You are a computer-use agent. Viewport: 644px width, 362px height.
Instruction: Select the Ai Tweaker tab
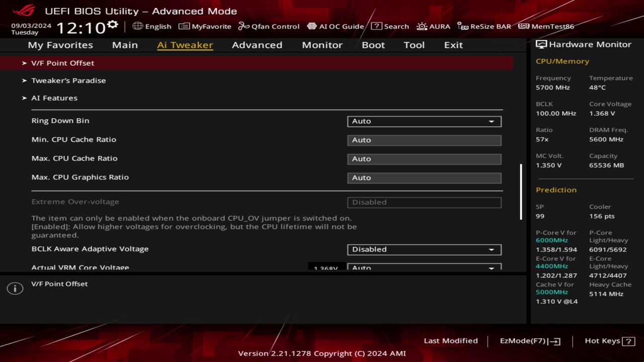185,45
